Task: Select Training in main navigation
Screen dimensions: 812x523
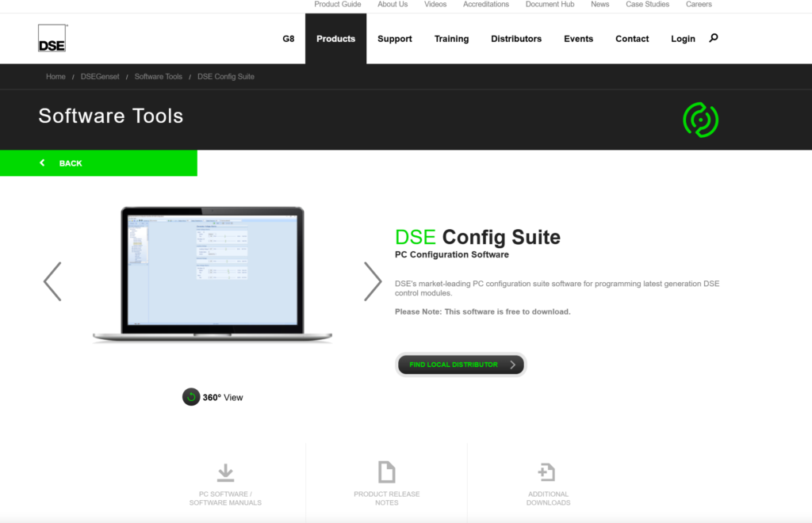Action: point(451,39)
